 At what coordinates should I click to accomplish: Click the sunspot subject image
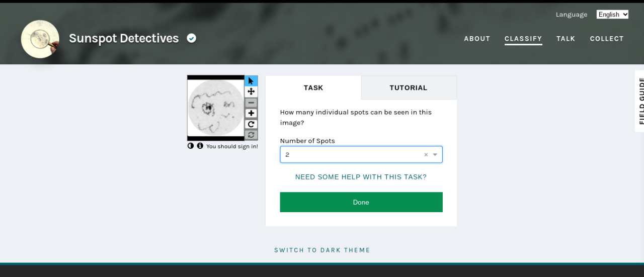(216, 108)
